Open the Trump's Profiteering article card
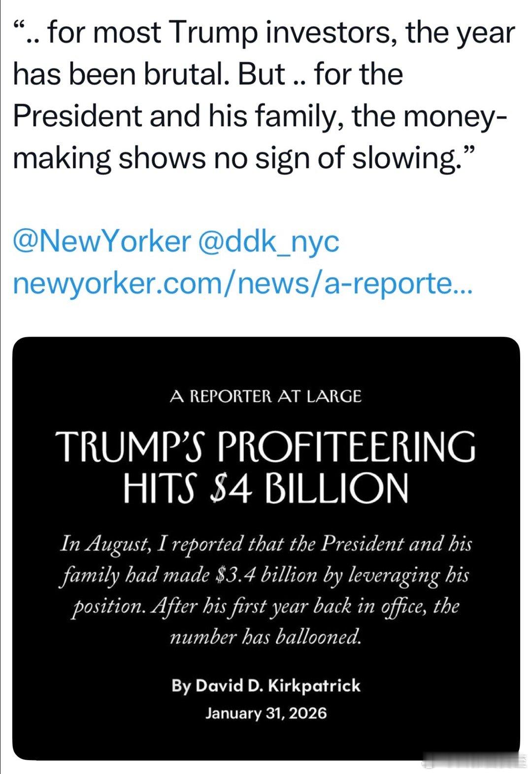Screen dimensions: 532x774 coord(266,548)
